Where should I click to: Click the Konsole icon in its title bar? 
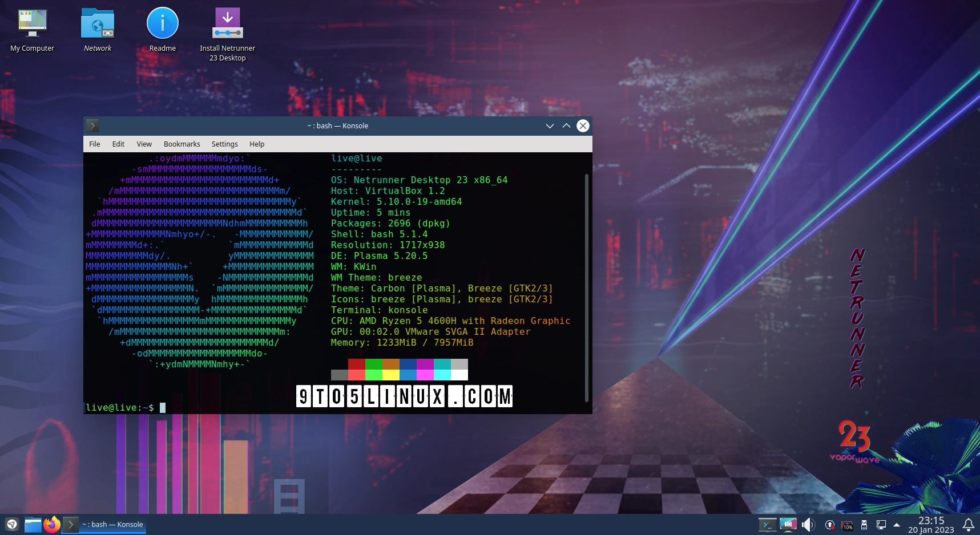[92, 125]
